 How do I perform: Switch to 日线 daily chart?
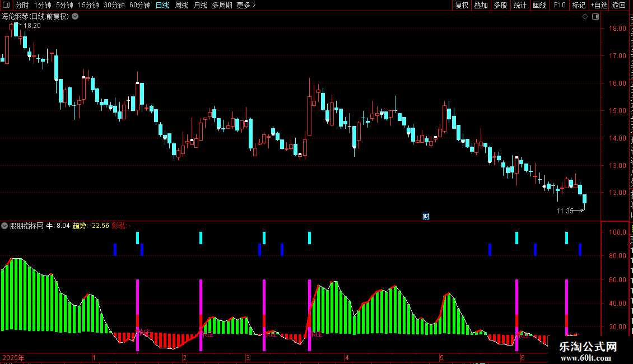coord(162,5)
